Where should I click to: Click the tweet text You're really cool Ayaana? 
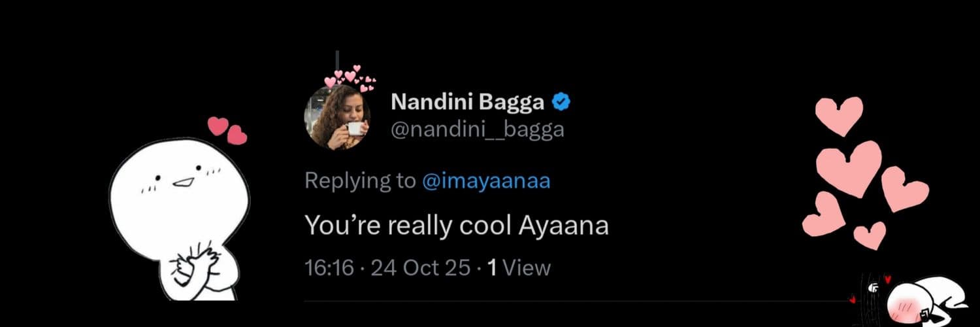pos(457,226)
